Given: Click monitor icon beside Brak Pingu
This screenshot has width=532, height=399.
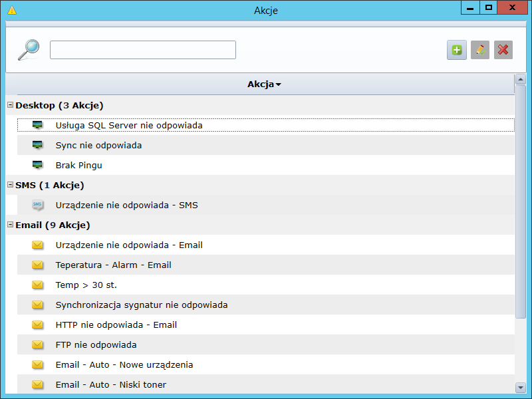Looking at the screenshot, I should pos(37,165).
